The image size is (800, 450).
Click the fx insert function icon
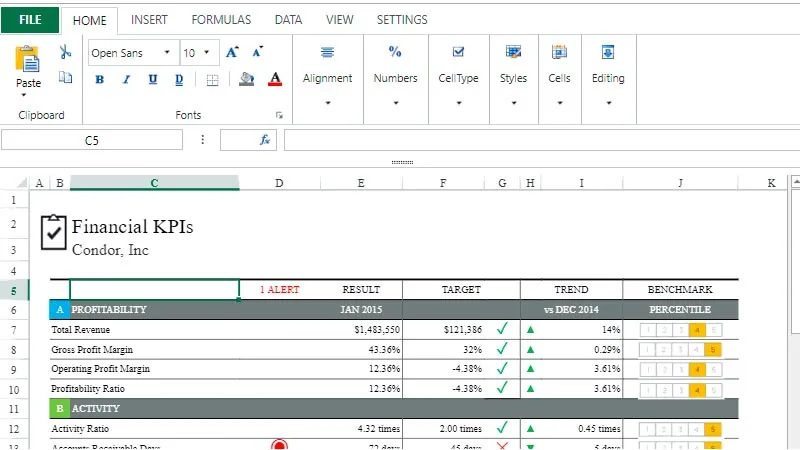point(265,139)
